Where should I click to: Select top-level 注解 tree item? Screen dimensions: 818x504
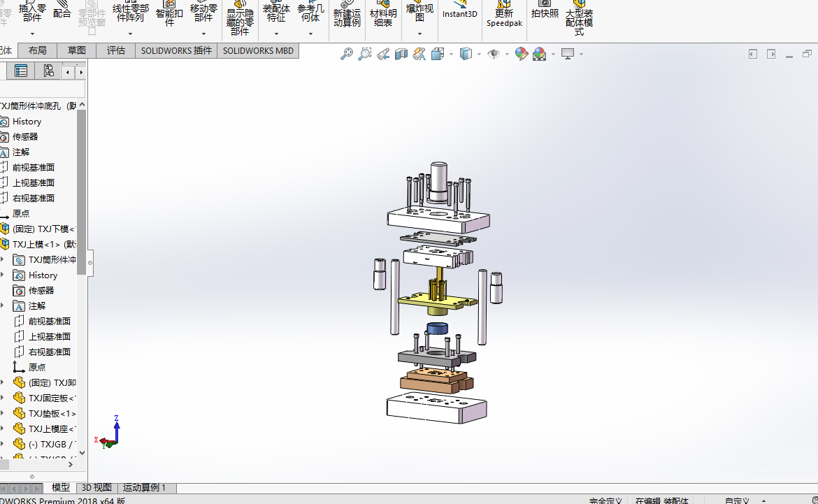21,152
